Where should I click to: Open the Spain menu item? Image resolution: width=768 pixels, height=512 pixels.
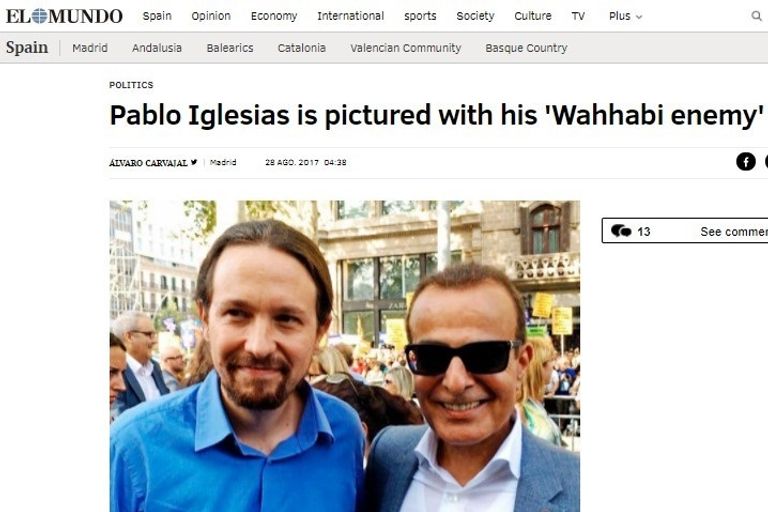[157, 16]
